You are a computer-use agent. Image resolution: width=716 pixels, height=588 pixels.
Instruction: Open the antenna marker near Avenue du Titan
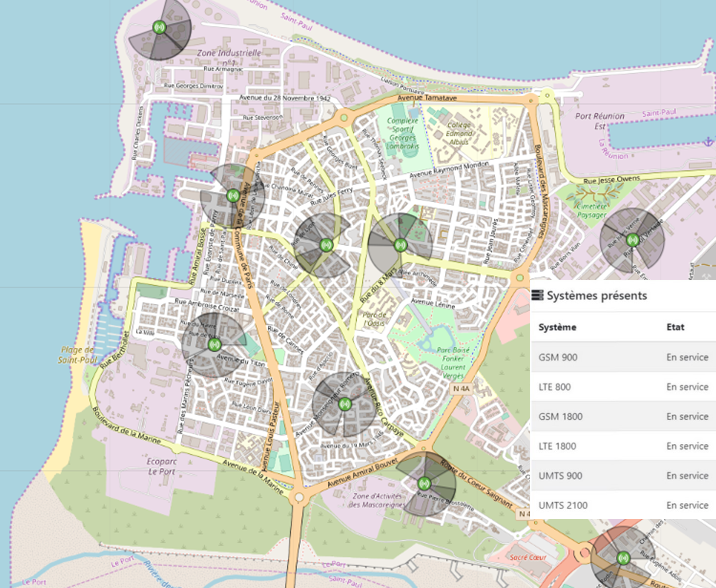(214, 344)
